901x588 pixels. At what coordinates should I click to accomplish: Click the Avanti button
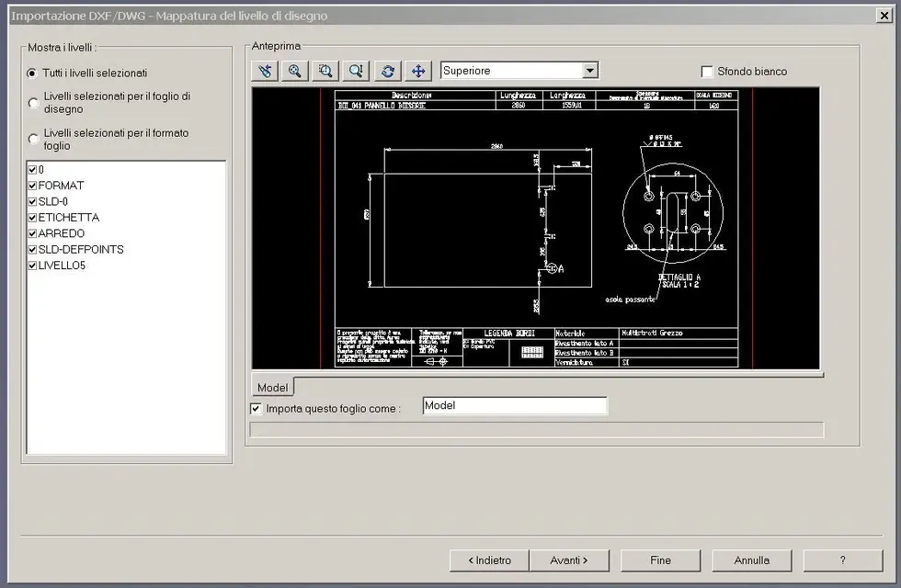(x=569, y=560)
